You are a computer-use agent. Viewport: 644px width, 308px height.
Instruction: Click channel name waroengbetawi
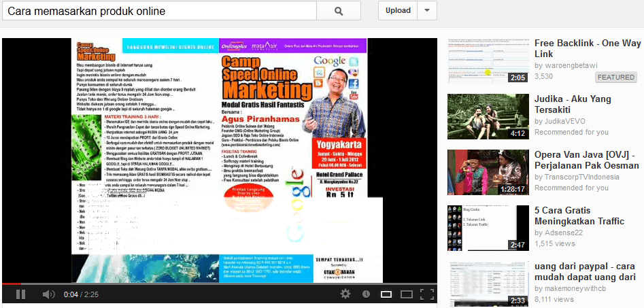571,65
